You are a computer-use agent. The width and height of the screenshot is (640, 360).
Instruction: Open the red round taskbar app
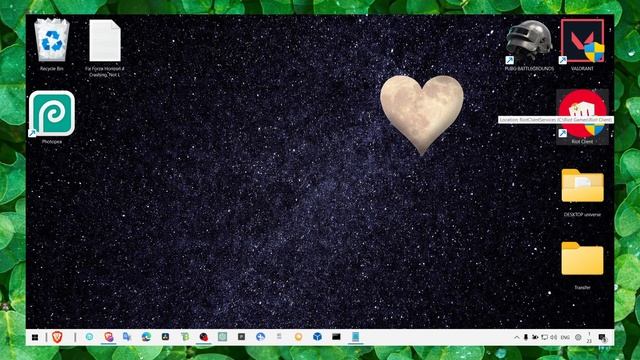[x=204, y=337]
